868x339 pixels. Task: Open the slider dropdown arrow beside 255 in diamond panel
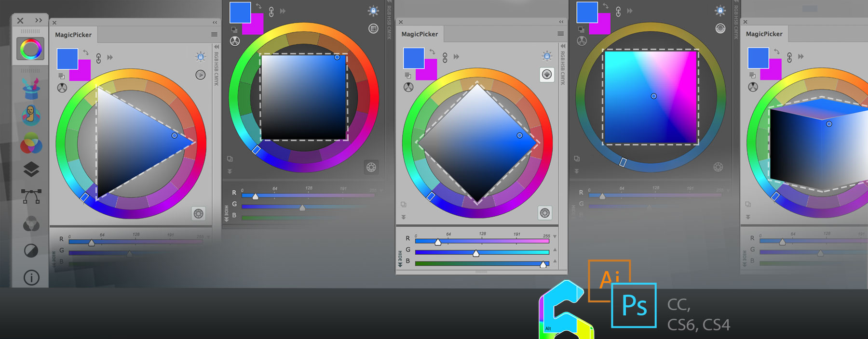click(x=555, y=236)
